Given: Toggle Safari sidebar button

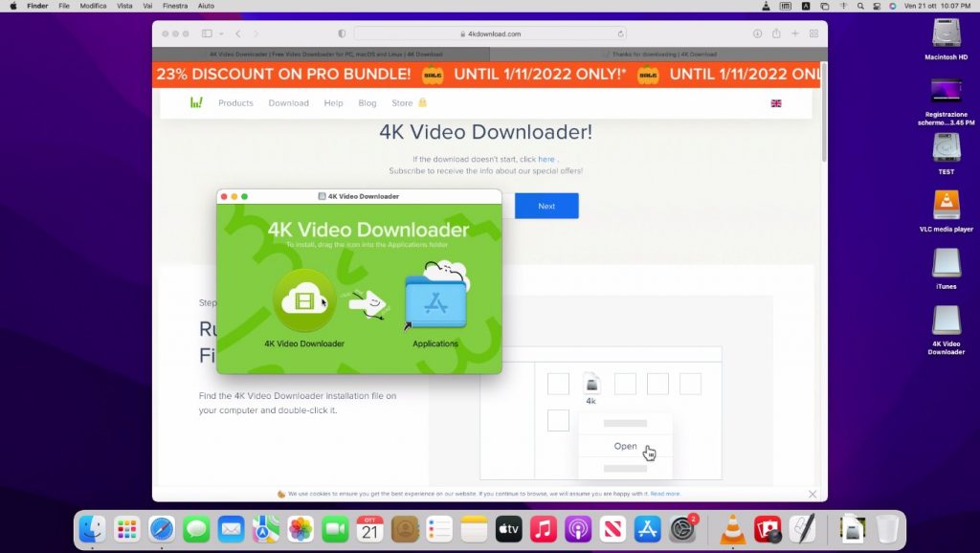Looking at the screenshot, I should 207,33.
